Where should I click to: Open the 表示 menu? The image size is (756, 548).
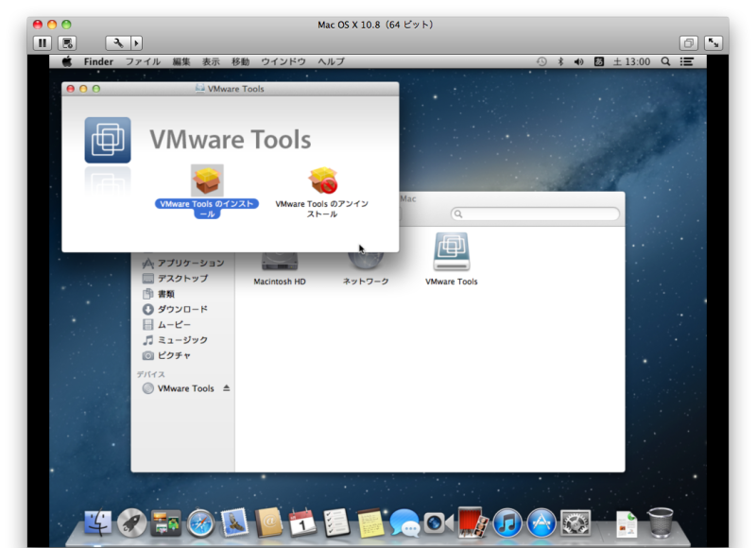211,61
